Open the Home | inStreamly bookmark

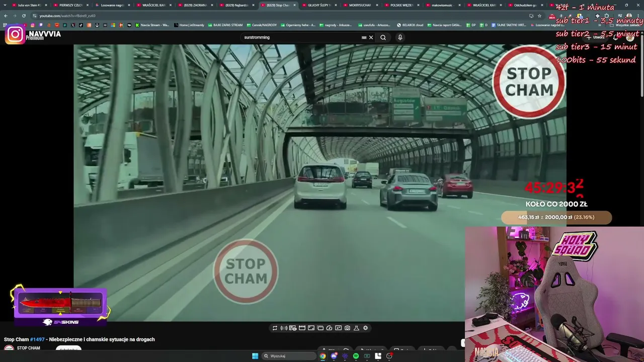tap(189, 25)
